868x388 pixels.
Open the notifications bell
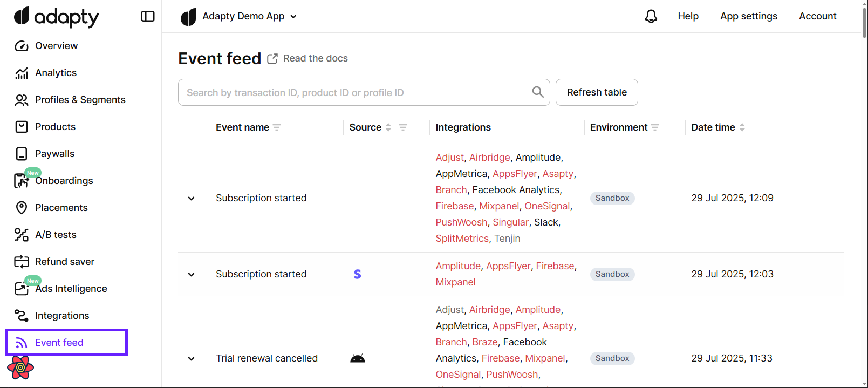pos(651,16)
